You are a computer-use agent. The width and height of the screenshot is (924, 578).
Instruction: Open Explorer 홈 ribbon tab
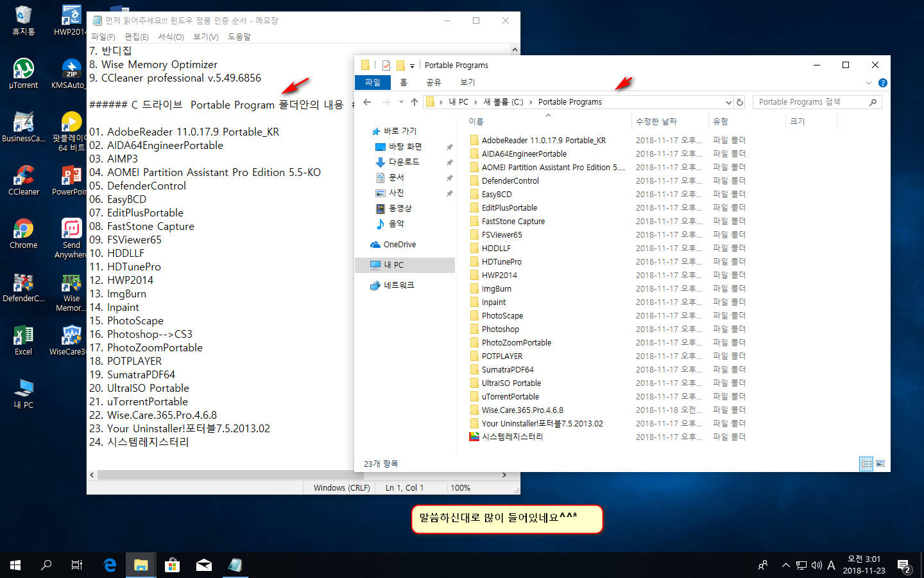(404, 82)
